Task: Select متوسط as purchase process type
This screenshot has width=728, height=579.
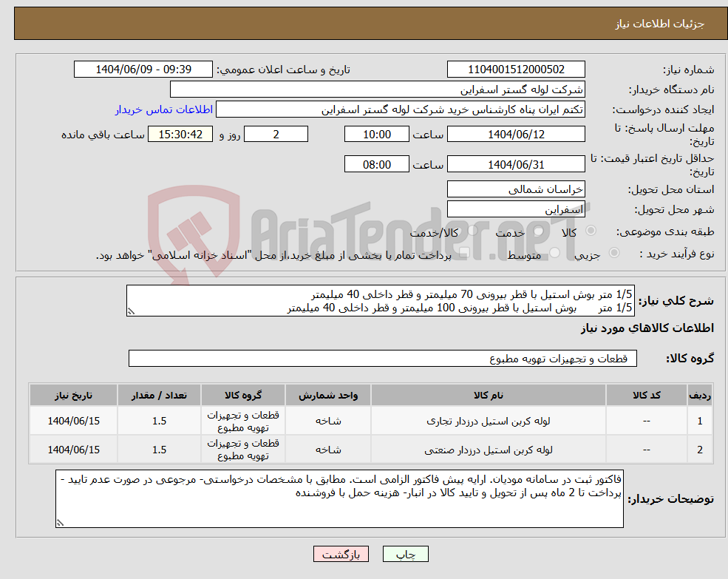Action: [554, 254]
